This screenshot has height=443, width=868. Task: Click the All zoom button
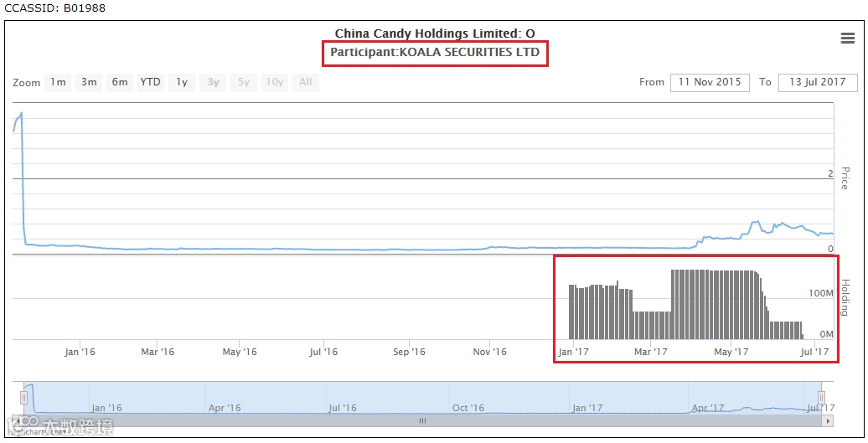tap(306, 82)
